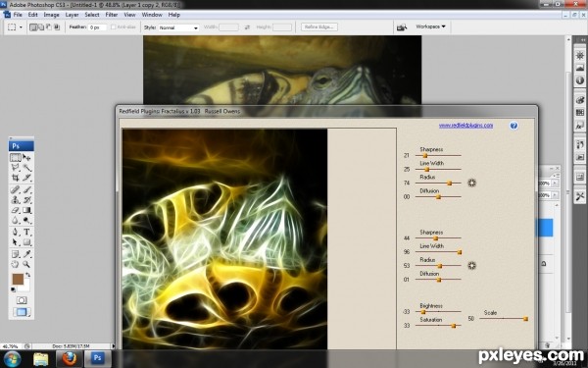Open the Filter menu
This screenshot has height=368, width=588.
pos(112,15)
